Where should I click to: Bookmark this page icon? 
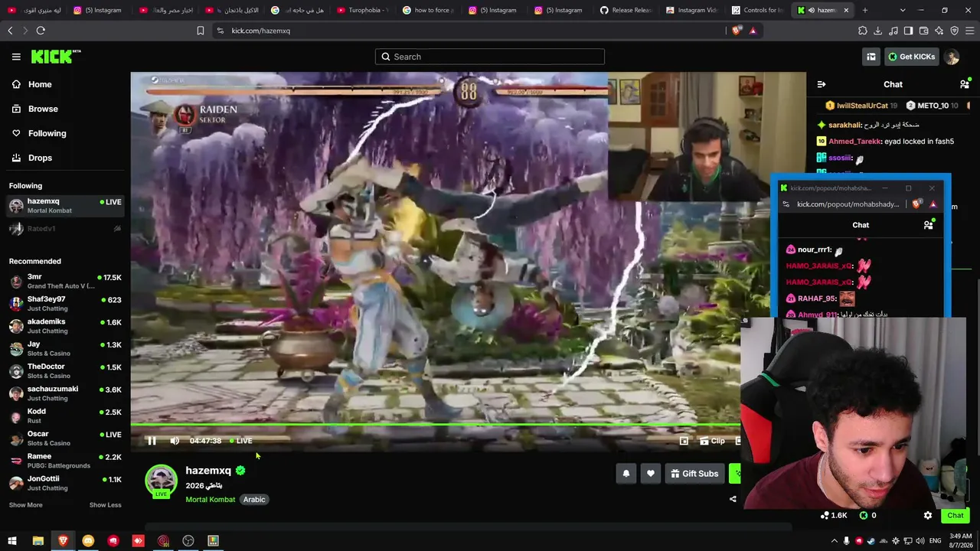tap(201, 31)
